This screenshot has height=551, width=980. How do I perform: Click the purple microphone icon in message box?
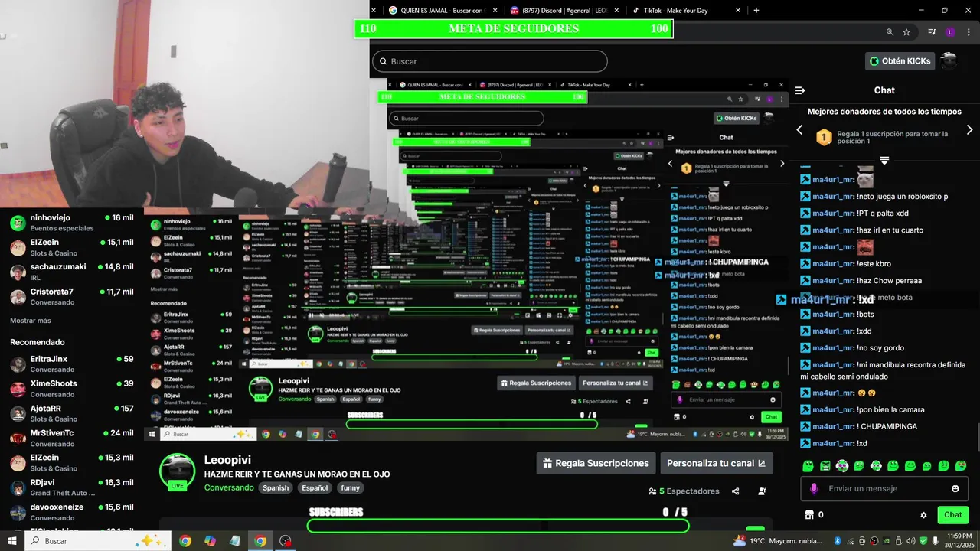[x=813, y=488]
